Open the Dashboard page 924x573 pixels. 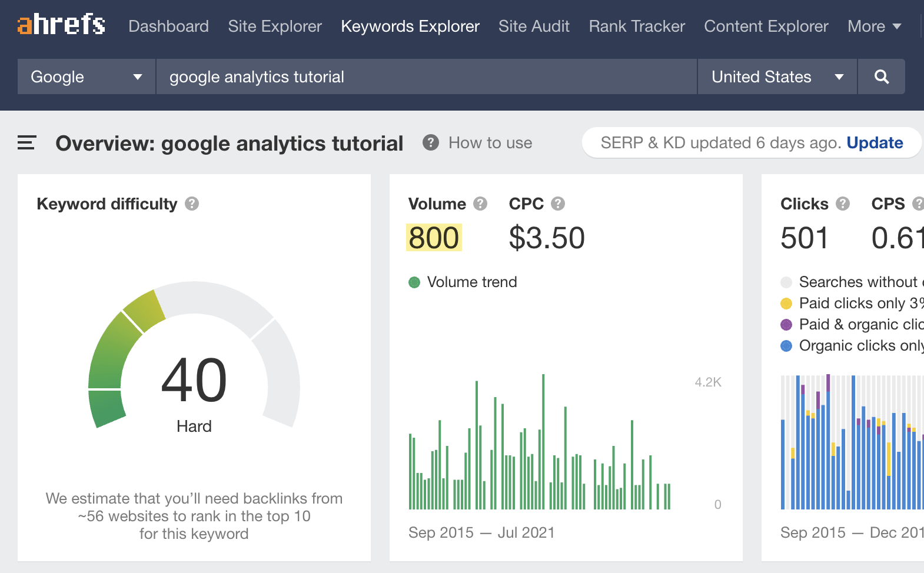click(x=168, y=26)
